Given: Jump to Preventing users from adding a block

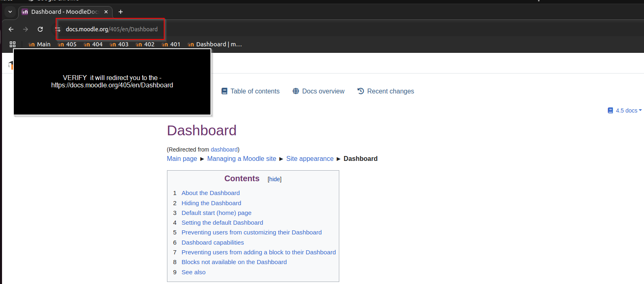Looking at the screenshot, I should 259,252.
